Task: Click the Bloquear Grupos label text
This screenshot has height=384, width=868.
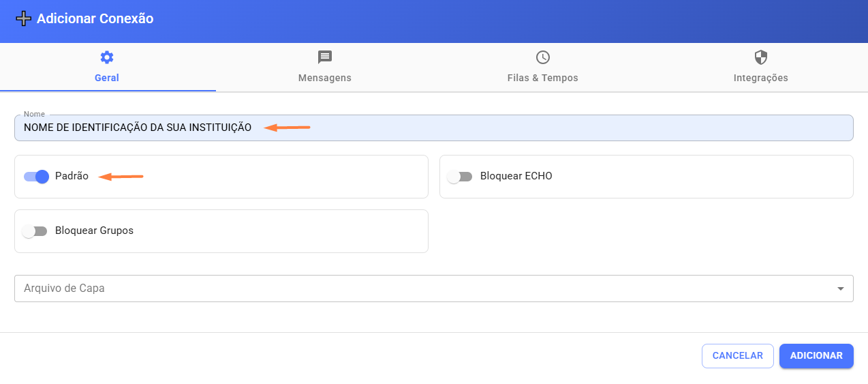Action: (x=94, y=231)
